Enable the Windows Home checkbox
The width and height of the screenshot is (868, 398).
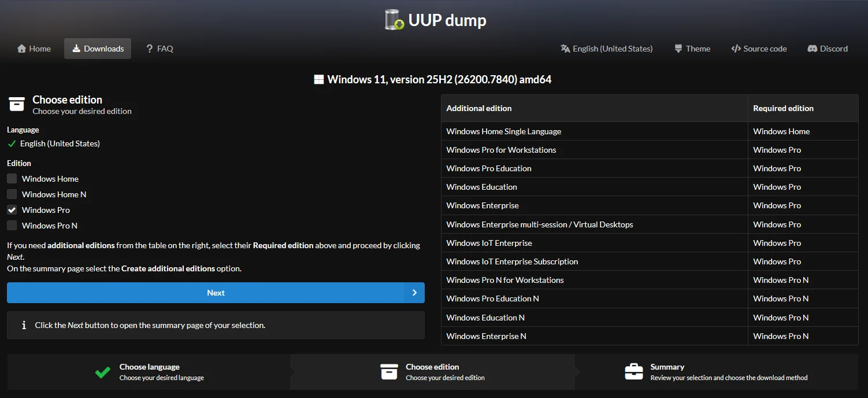[12, 179]
